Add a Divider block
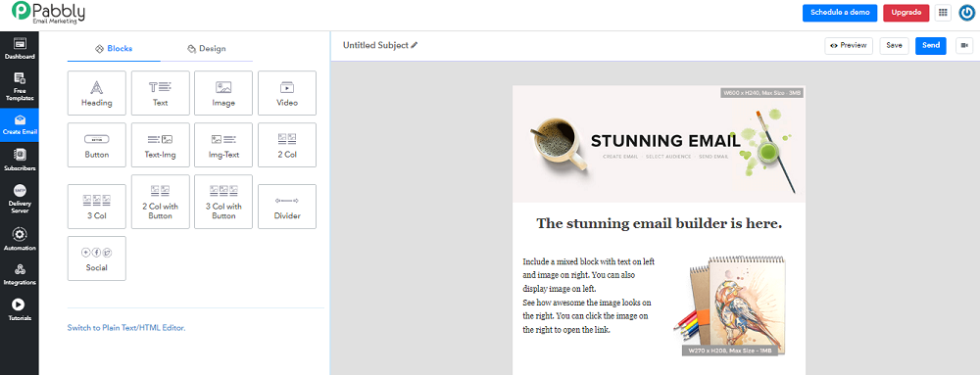980x375 pixels. [287, 206]
